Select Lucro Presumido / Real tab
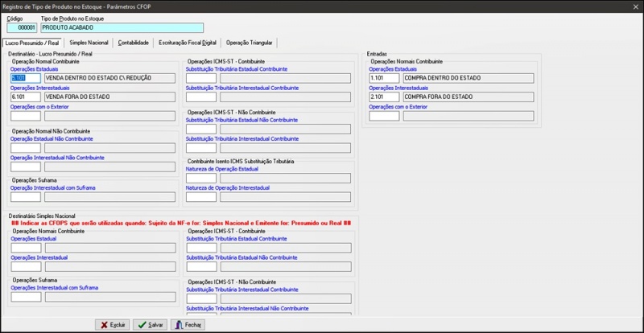 (x=32, y=43)
